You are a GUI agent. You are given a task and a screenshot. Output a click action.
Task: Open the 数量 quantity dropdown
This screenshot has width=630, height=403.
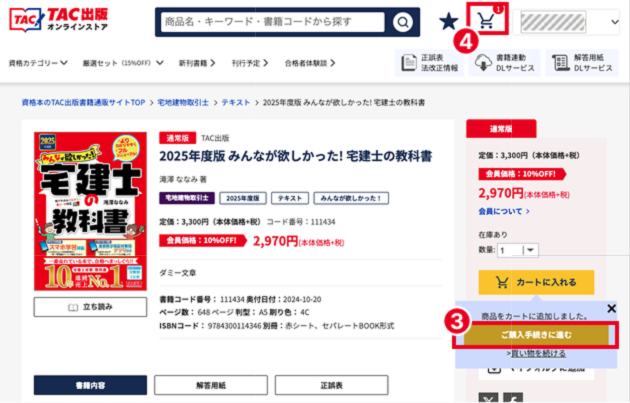click(x=518, y=250)
